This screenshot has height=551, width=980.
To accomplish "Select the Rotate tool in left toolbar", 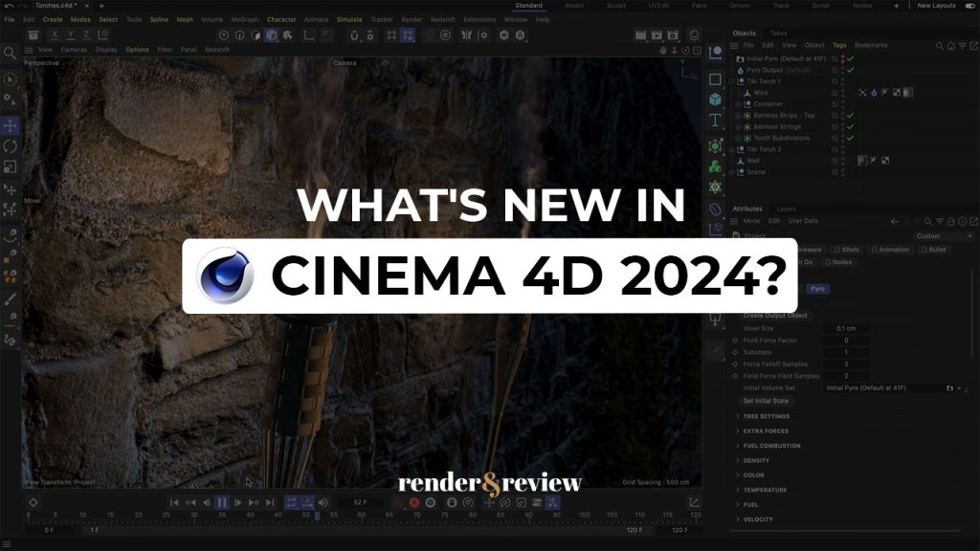I will 10,146.
